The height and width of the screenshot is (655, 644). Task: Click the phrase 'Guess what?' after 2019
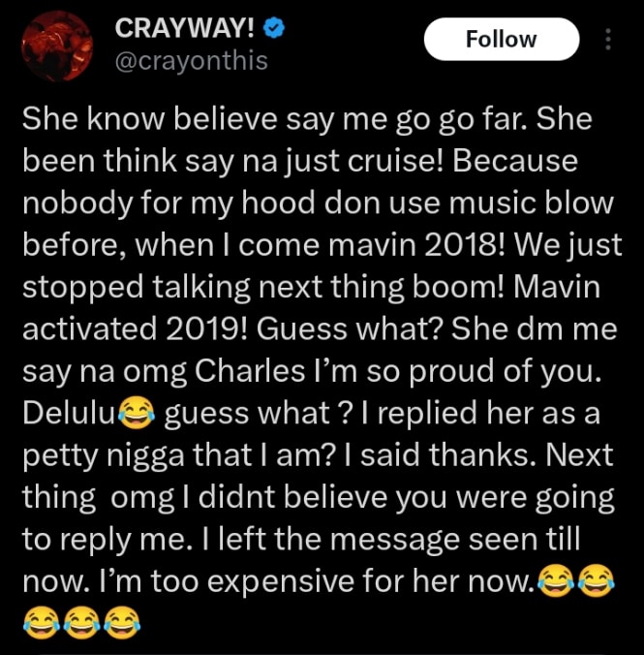(x=350, y=328)
